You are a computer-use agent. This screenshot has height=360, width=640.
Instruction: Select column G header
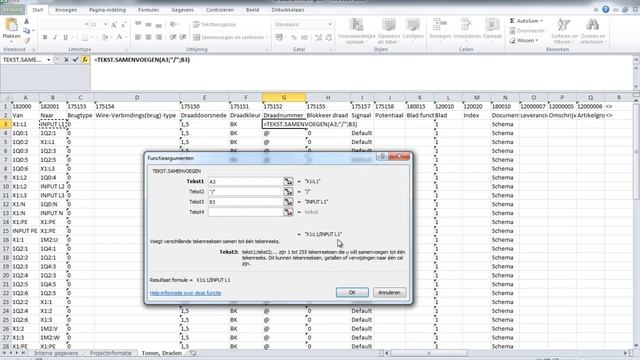point(284,98)
